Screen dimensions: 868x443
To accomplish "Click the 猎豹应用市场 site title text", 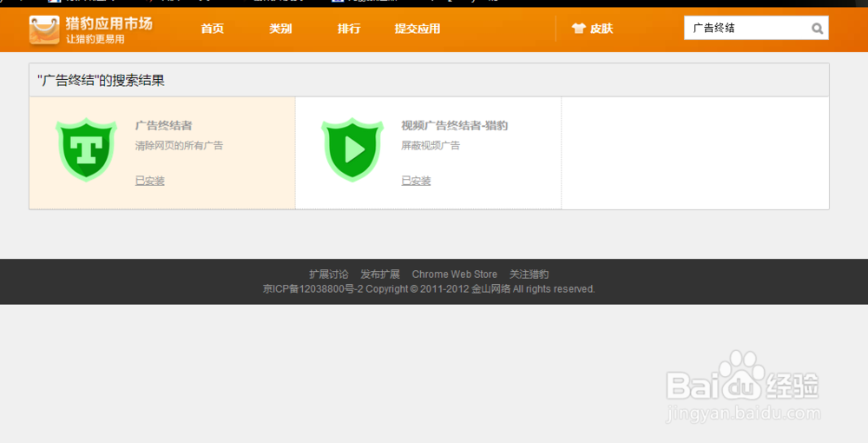I will [x=109, y=23].
